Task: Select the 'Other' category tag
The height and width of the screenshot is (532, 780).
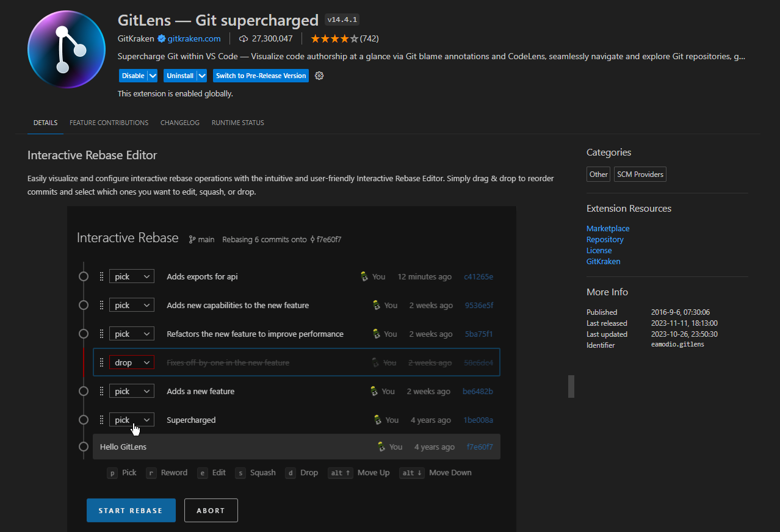Action: click(x=599, y=174)
